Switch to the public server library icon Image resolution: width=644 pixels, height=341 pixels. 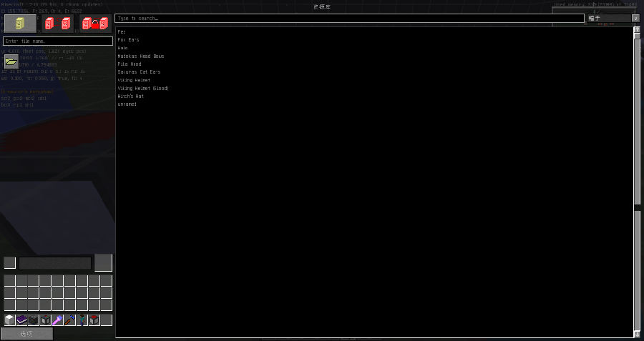click(58, 24)
